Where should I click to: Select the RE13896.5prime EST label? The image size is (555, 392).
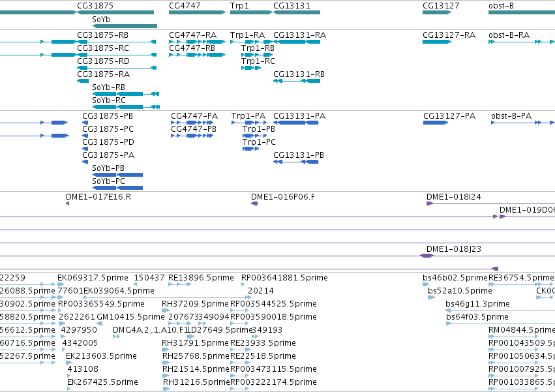click(x=201, y=278)
